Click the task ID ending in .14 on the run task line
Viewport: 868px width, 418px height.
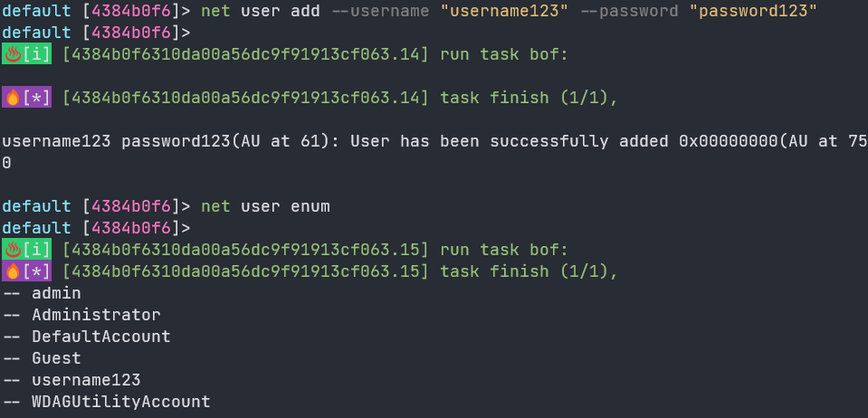(246, 54)
